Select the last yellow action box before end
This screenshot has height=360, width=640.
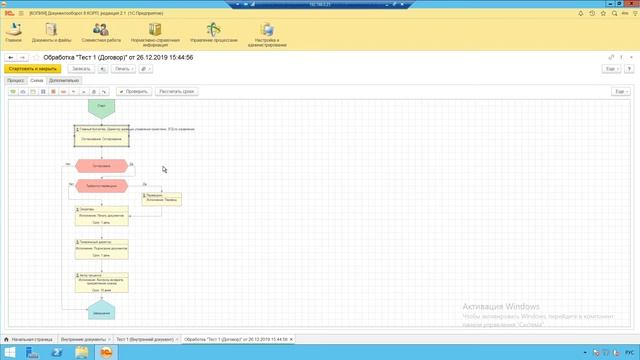click(x=102, y=282)
